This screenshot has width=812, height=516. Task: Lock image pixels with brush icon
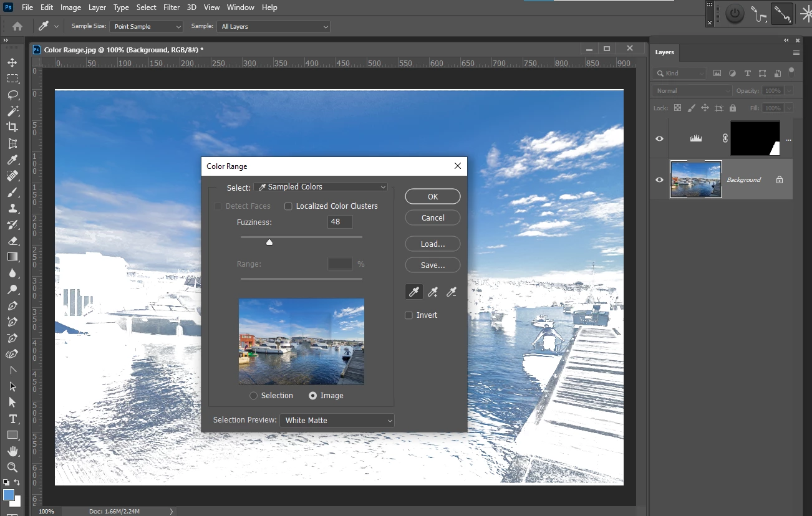[691, 108]
